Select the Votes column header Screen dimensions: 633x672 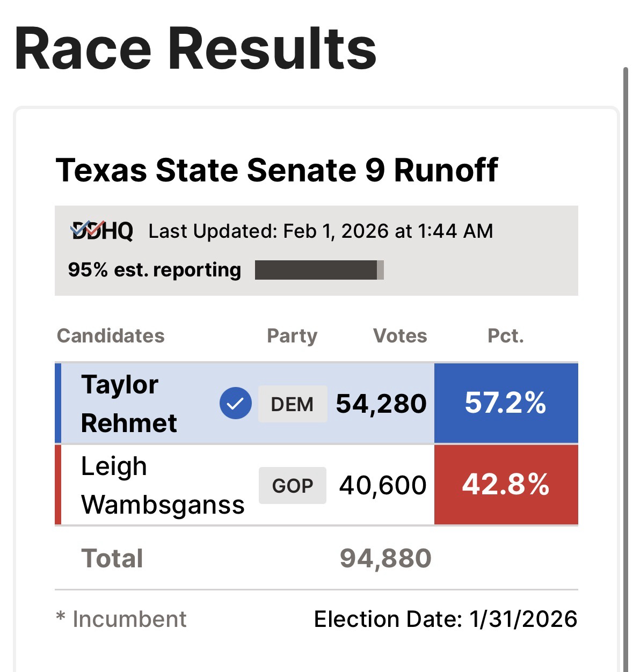(400, 336)
